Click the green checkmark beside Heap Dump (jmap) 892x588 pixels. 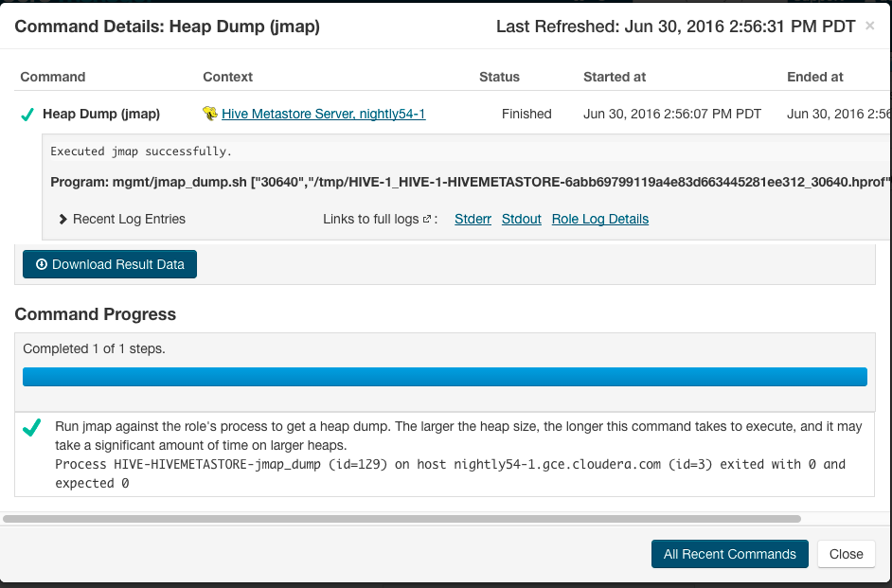click(27, 115)
